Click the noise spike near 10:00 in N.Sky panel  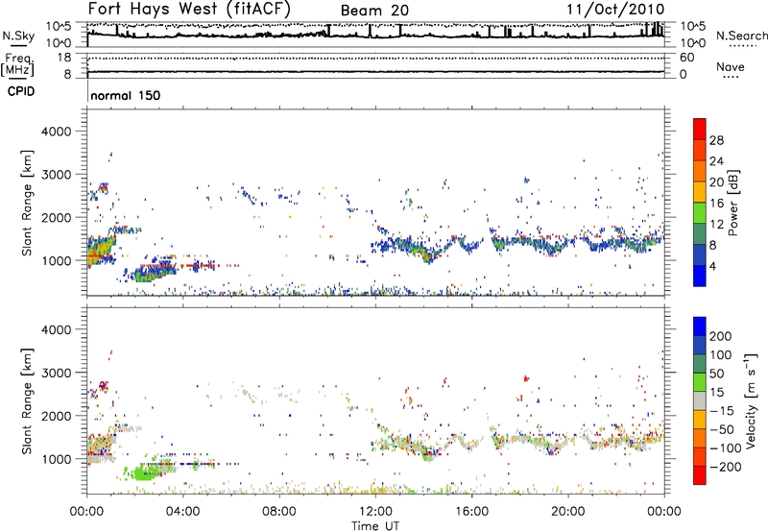(x=328, y=30)
